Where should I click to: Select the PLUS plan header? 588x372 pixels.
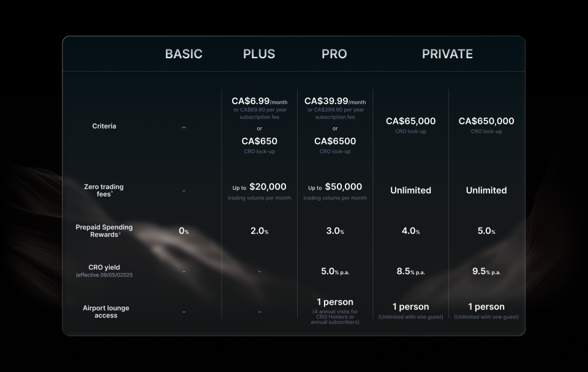259,54
